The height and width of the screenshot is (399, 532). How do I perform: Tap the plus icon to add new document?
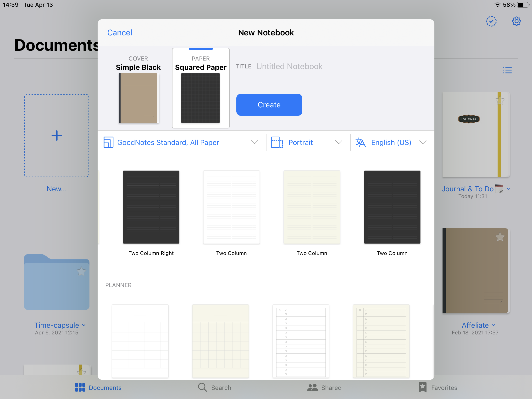click(x=57, y=136)
